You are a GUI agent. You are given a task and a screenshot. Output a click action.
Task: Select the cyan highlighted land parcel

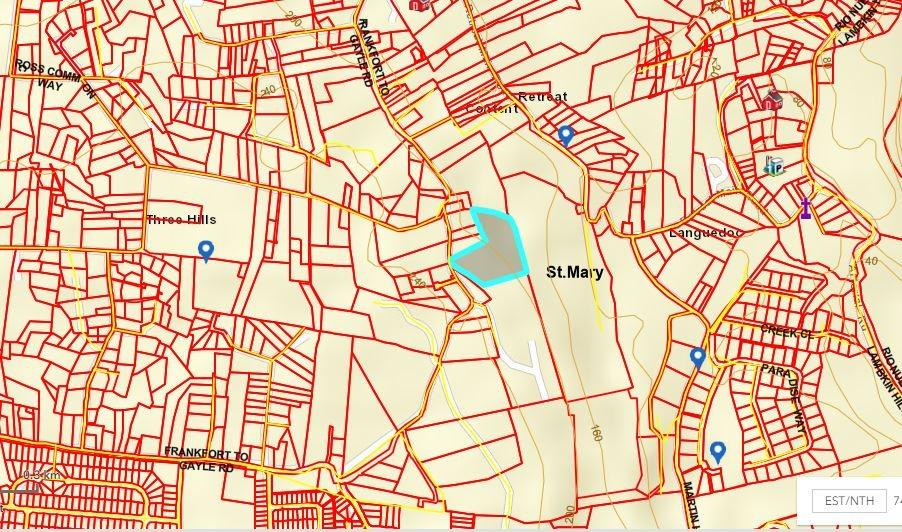[492, 250]
